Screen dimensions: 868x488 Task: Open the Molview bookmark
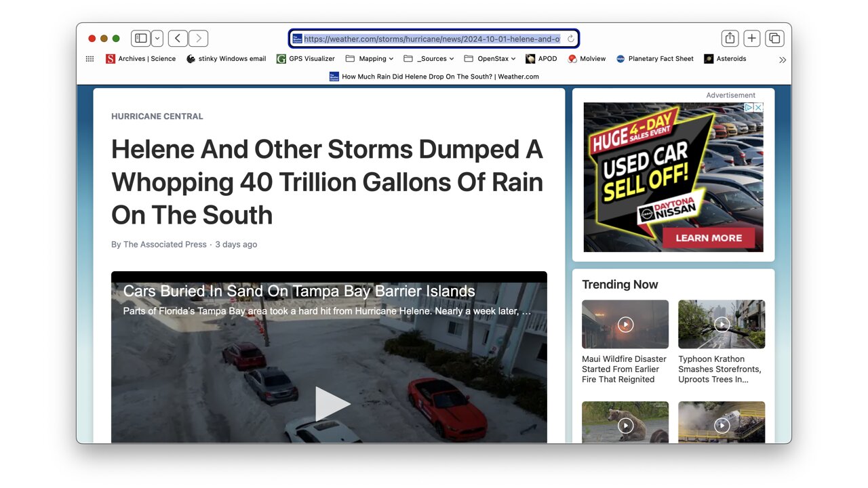click(x=587, y=59)
